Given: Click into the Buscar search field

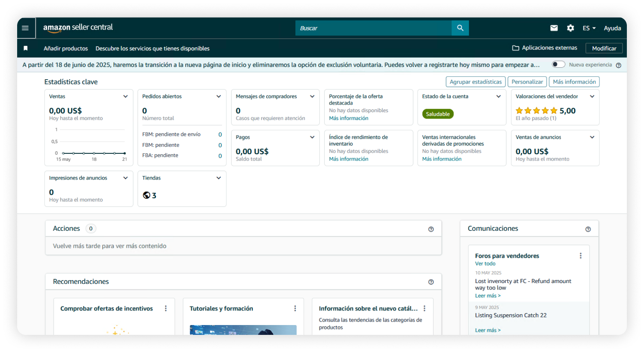Looking at the screenshot, I should [373, 28].
